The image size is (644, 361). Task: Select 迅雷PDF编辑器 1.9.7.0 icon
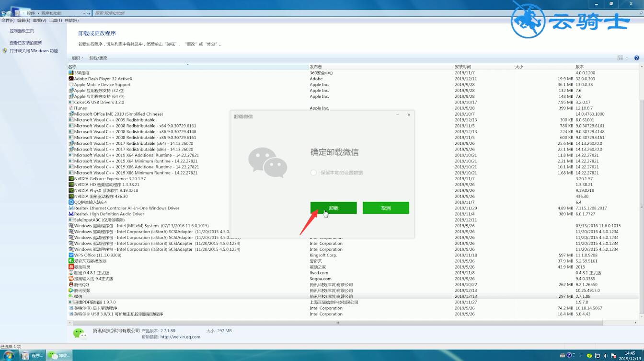coord(71,303)
